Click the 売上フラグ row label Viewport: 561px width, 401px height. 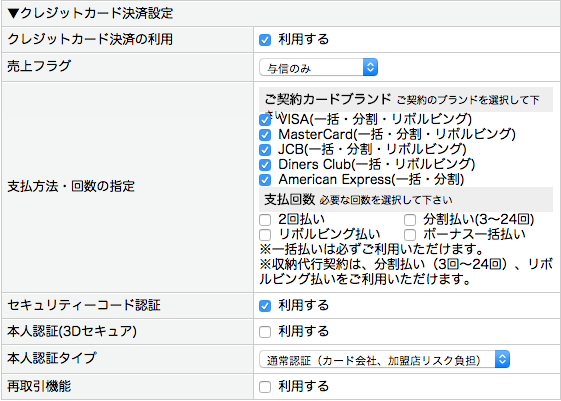click(x=39, y=66)
